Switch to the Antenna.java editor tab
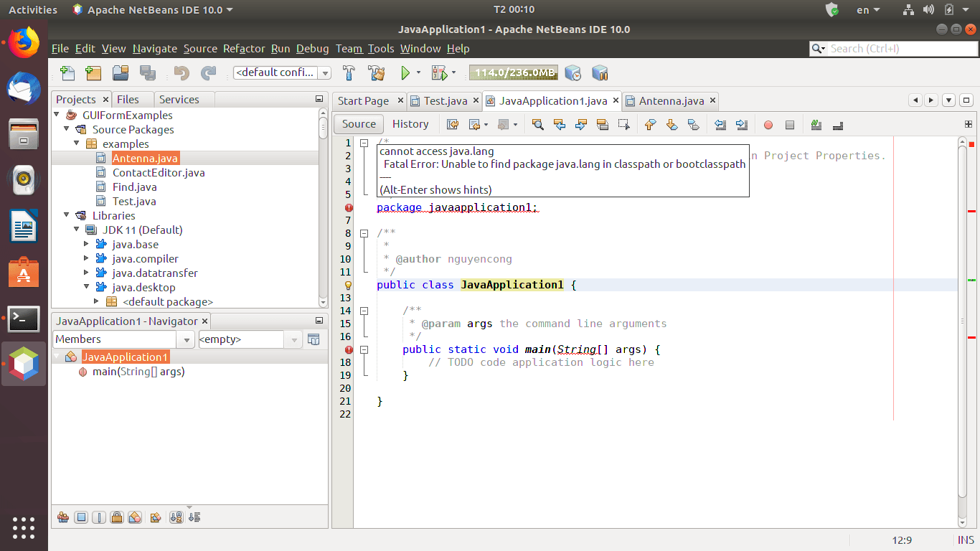The height and width of the screenshot is (551, 980). coord(672,101)
